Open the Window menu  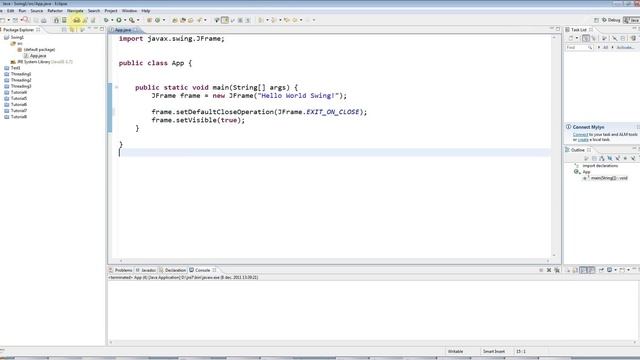pyautogui.click(x=129, y=11)
